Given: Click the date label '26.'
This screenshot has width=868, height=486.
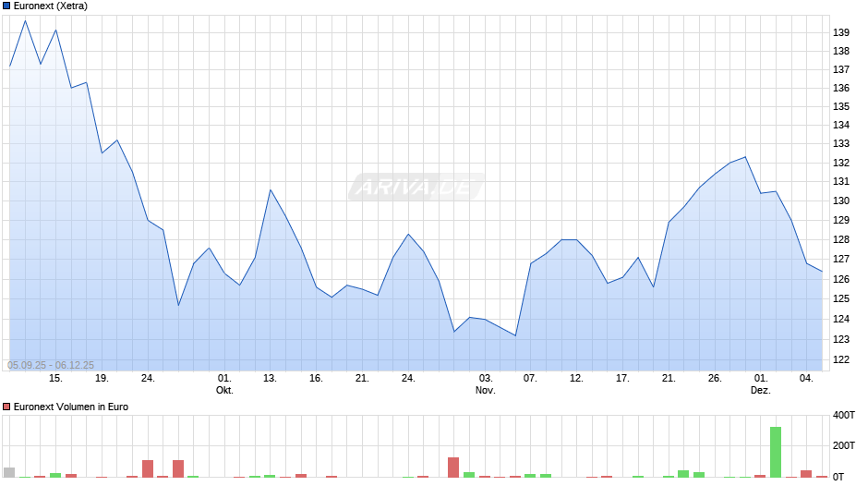Looking at the screenshot, I should click(x=715, y=379).
